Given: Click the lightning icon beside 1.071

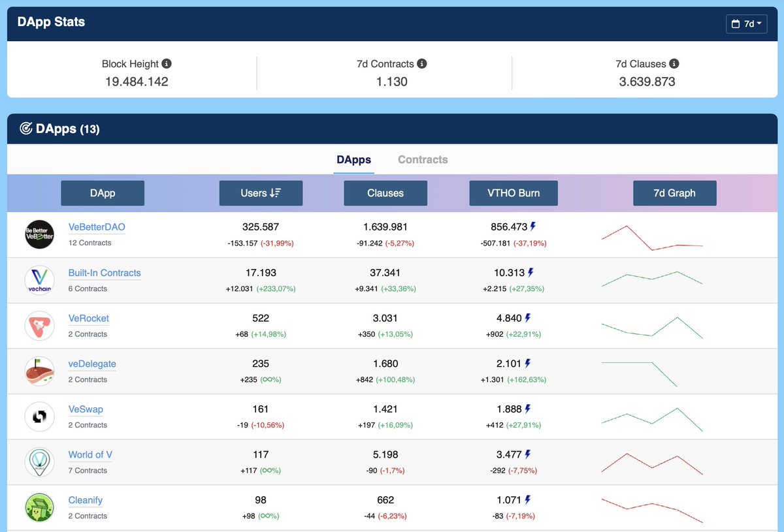Looking at the screenshot, I should [x=528, y=500].
